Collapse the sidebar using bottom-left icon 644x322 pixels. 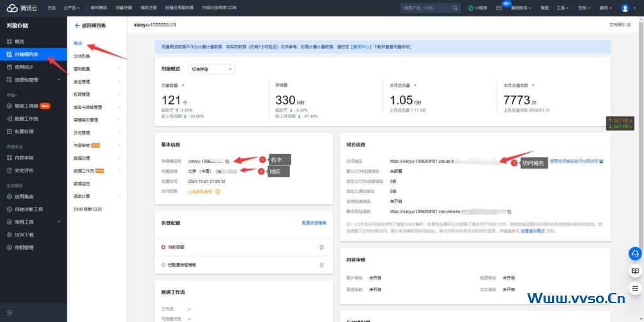pyautogui.click(x=9, y=312)
